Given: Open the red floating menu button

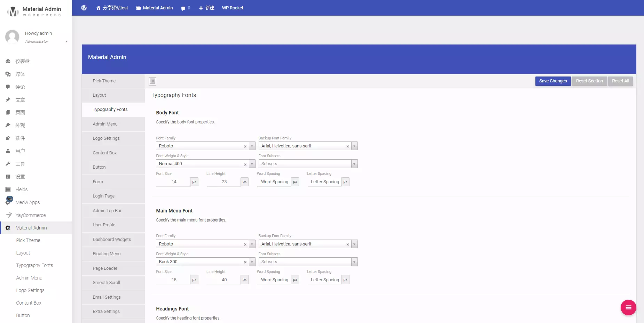Looking at the screenshot, I should 628,307.
